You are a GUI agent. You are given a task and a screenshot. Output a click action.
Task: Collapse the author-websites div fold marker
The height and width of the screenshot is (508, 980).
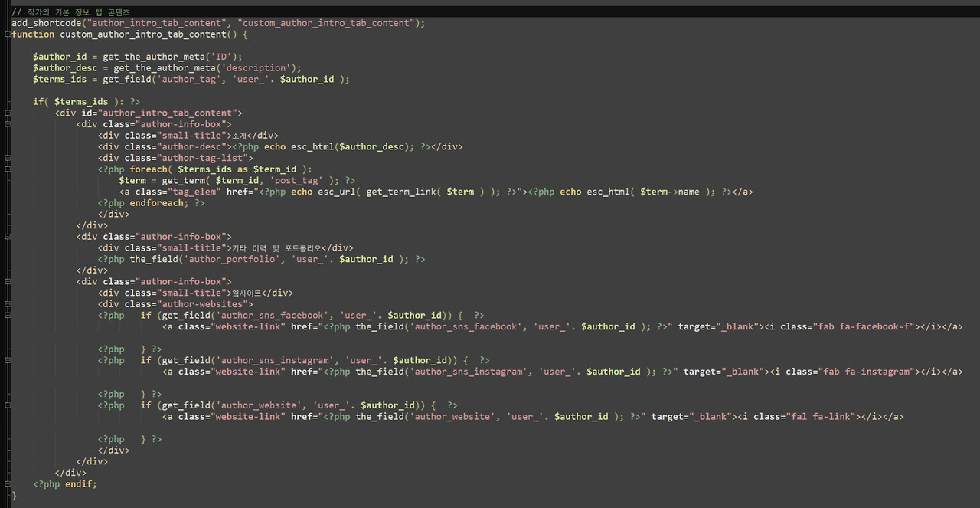[6, 304]
